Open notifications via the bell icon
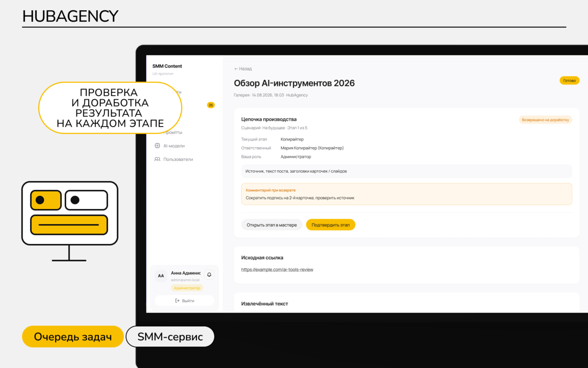Image resolution: width=588 pixels, height=368 pixels. (209, 275)
